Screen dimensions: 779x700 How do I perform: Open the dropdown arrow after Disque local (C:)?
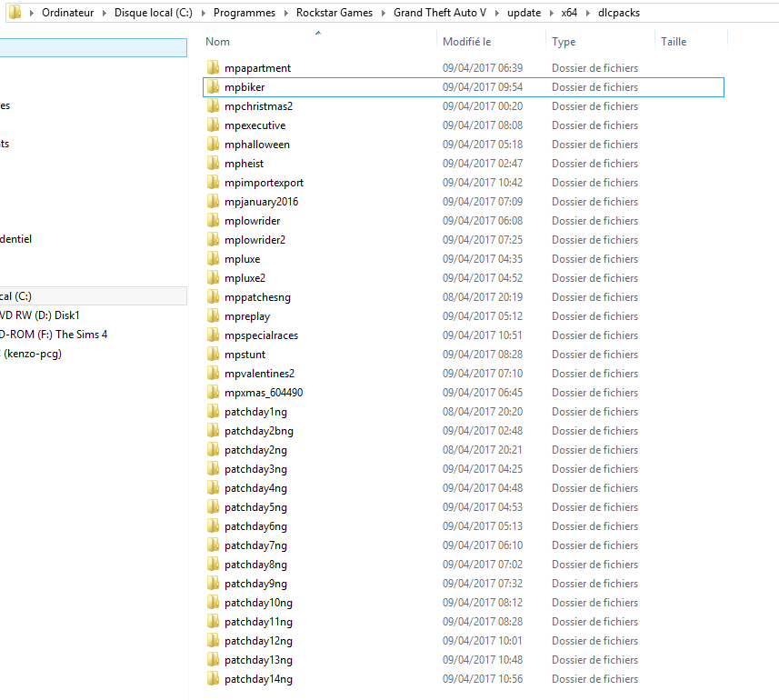tap(204, 13)
